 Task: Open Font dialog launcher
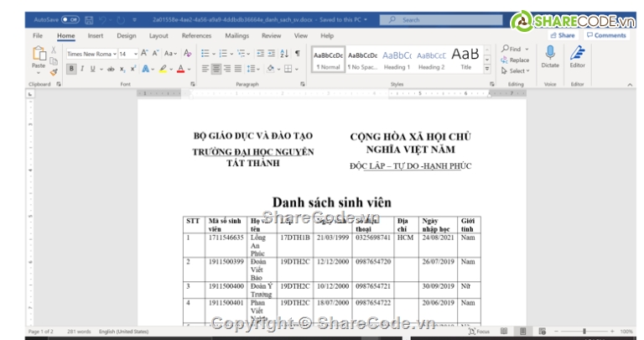(x=193, y=84)
